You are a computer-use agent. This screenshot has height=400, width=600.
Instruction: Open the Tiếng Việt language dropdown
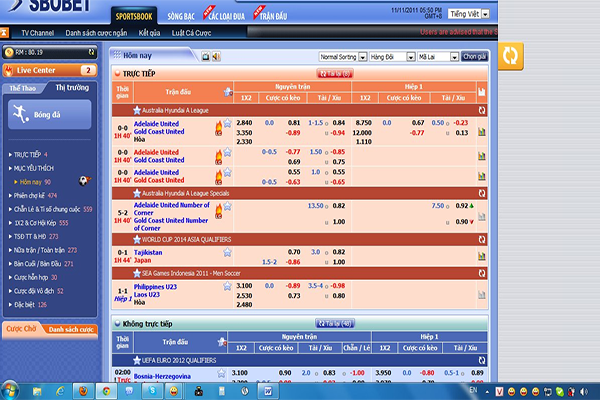point(469,14)
